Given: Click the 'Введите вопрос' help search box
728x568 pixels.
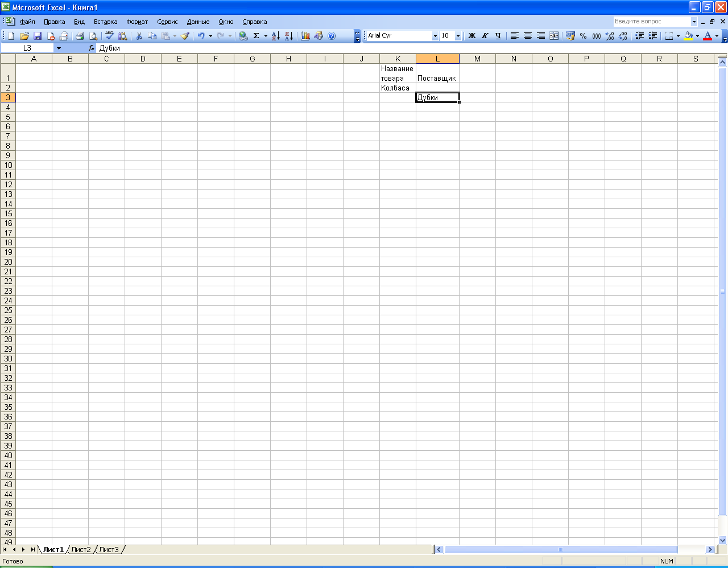Looking at the screenshot, I should point(652,22).
